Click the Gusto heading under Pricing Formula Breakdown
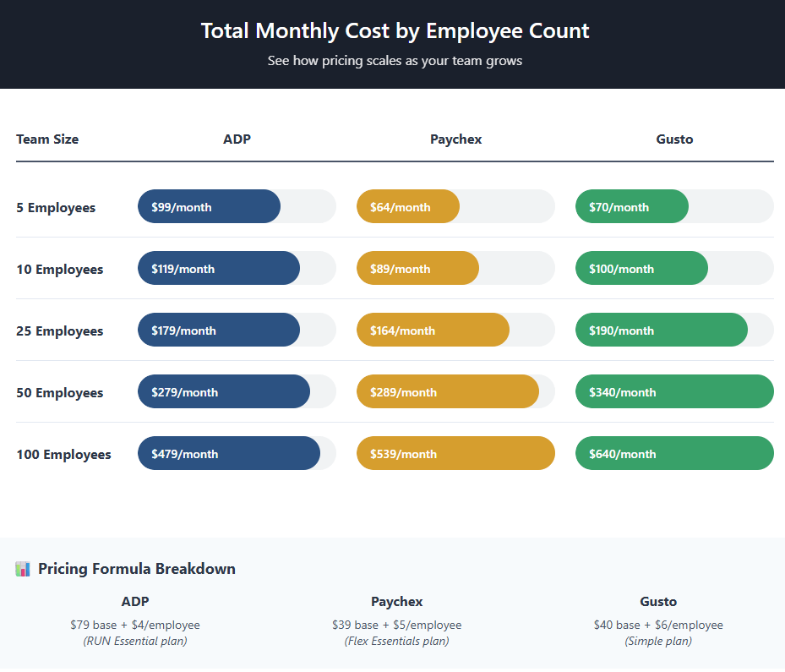This screenshot has height=672, width=785. (x=658, y=601)
